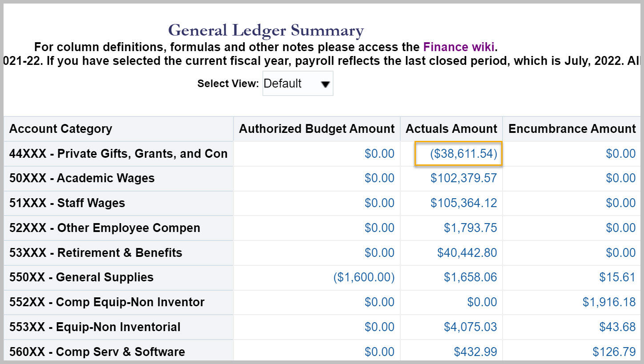Image resolution: width=644 pixels, height=364 pixels.
Task: Select the Actuals Amount column header
Action: [x=451, y=129]
